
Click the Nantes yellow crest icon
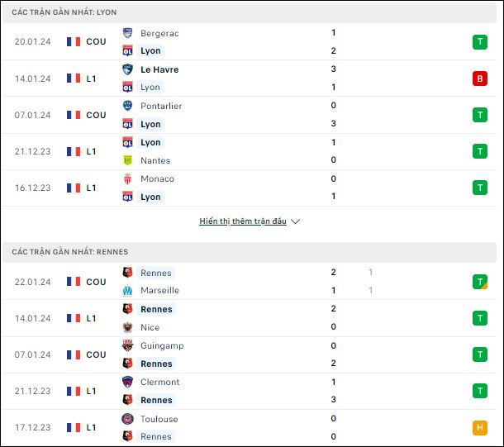coord(127,160)
